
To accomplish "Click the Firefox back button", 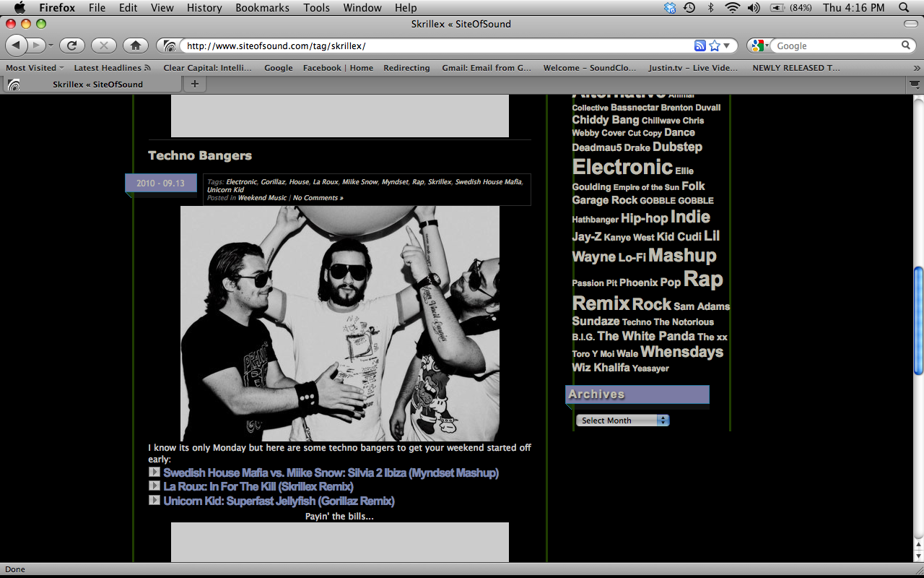I will click(17, 46).
